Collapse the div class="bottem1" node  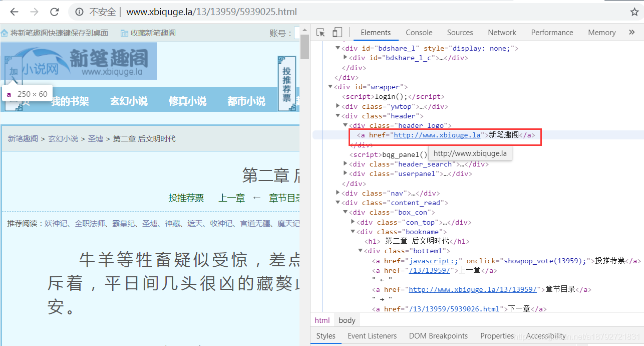pyautogui.click(x=361, y=251)
